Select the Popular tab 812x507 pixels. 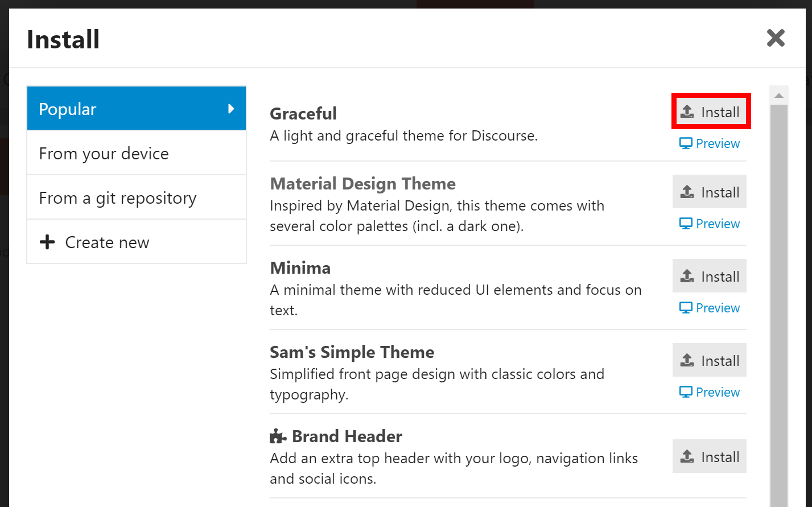point(136,109)
